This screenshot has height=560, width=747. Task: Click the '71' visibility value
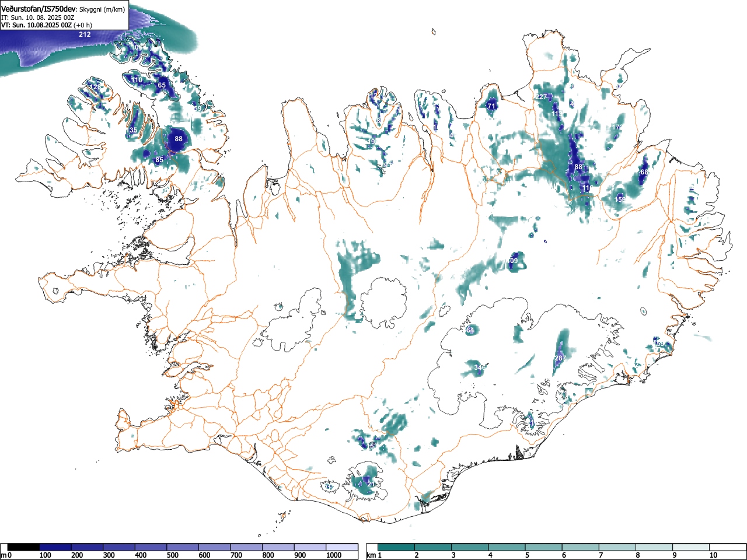pos(491,106)
